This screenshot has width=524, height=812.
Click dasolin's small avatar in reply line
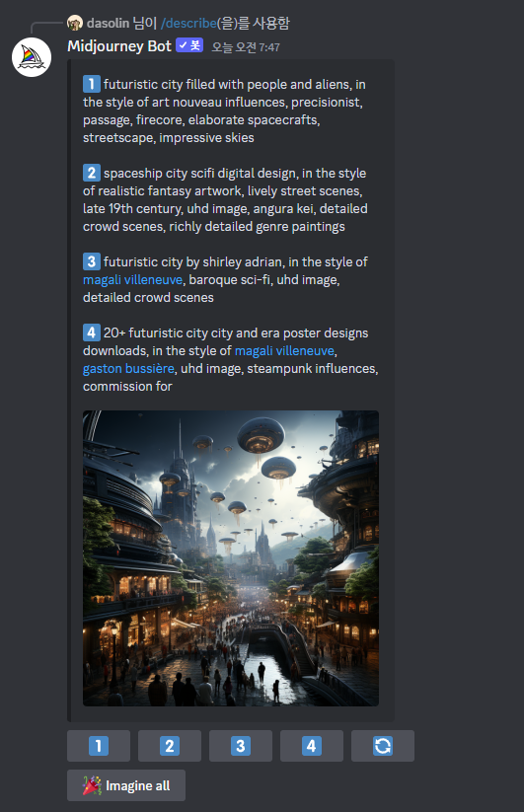[x=75, y=23]
